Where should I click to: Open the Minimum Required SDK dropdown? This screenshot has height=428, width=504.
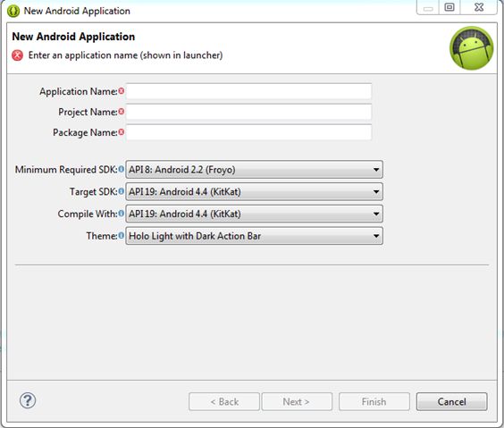254,170
